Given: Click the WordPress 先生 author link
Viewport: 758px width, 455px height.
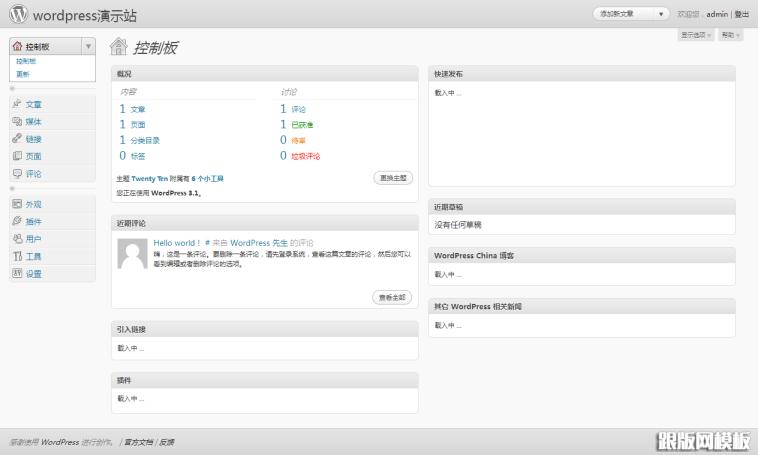Looking at the screenshot, I should [x=259, y=243].
